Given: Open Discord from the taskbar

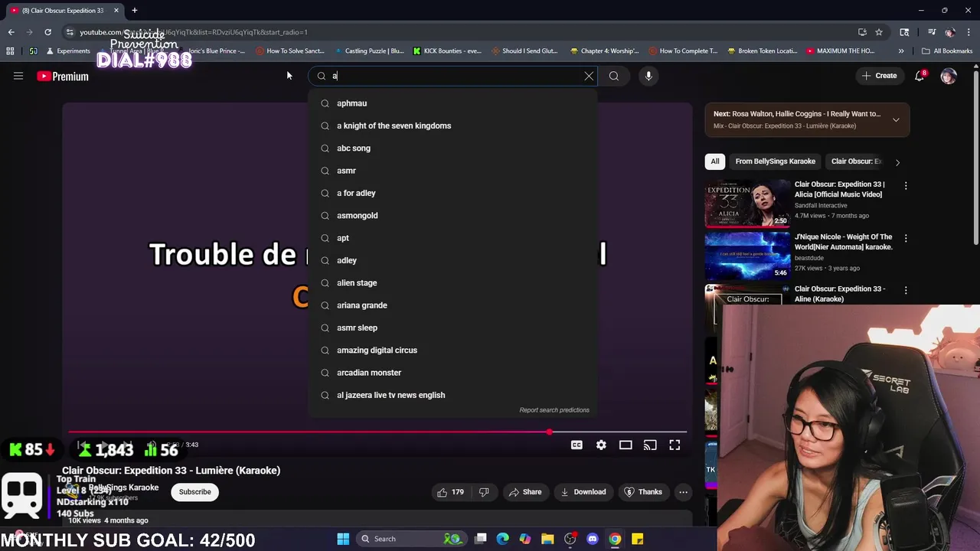Looking at the screenshot, I should pos(593,539).
